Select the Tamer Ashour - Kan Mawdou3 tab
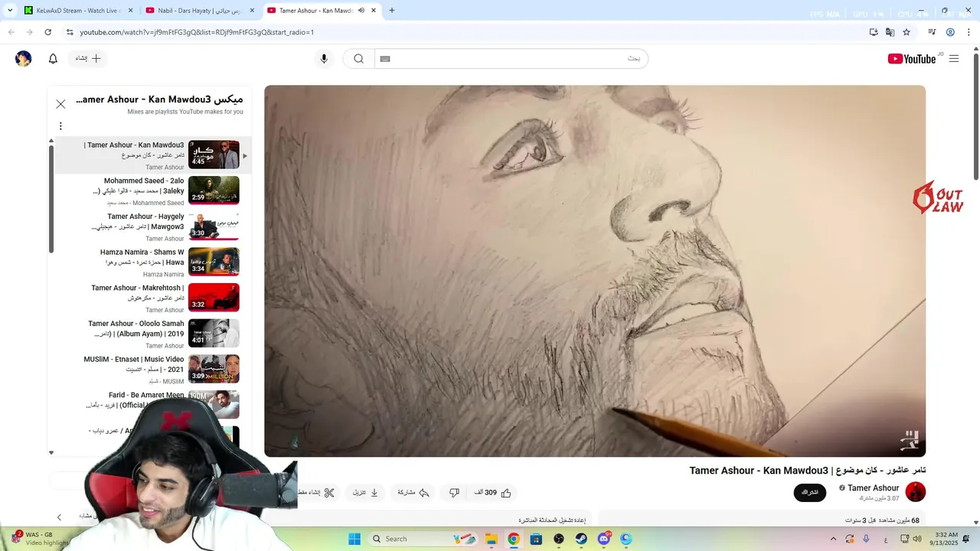This screenshot has width=980, height=551. click(x=315, y=11)
